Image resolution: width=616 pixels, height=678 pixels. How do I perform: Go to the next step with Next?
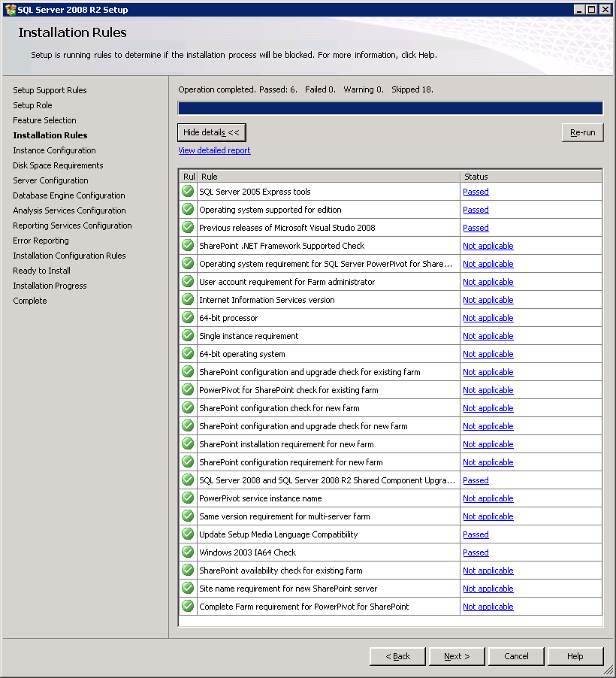[457, 656]
